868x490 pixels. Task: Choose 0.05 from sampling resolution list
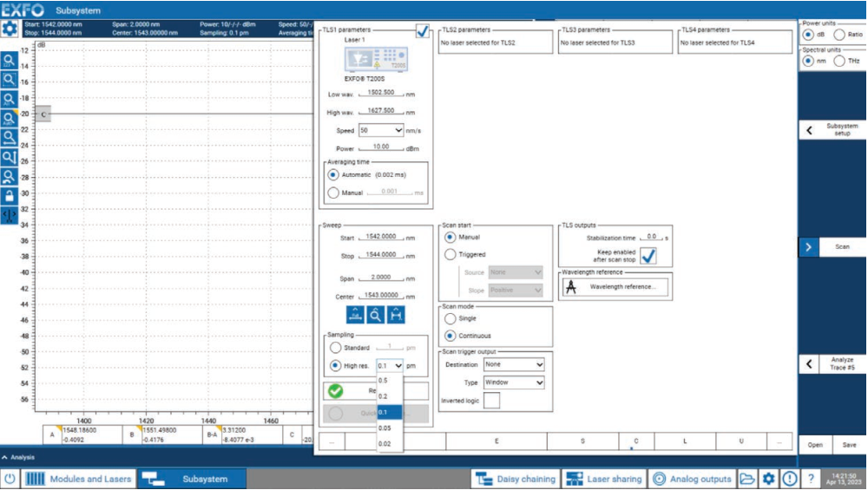point(385,428)
